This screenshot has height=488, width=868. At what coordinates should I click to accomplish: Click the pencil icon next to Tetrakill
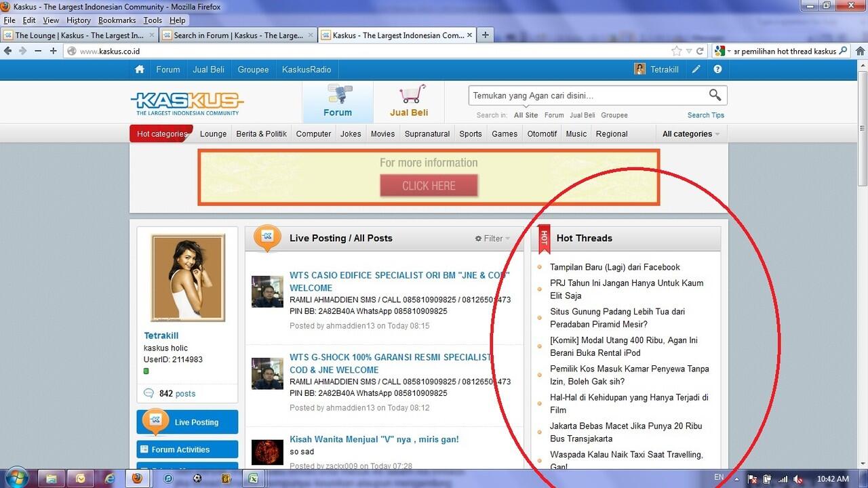[696, 69]
